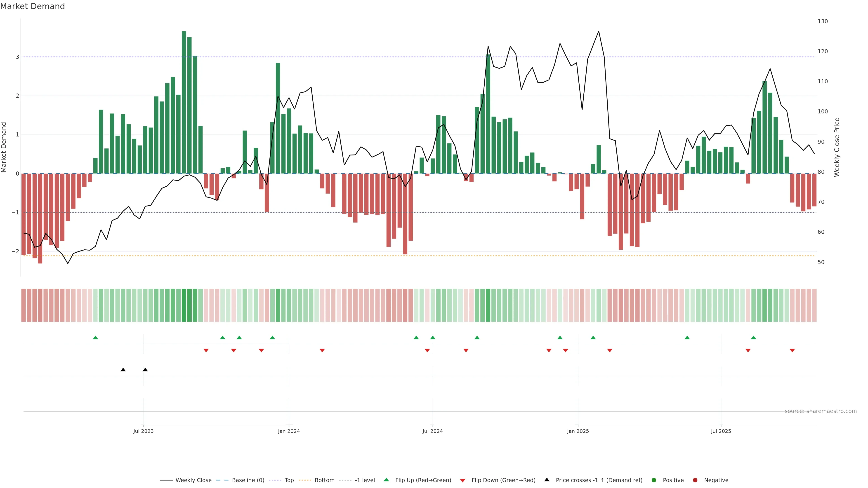Screen dimensions: 868x488
Task: Click the Market Demand chart title
Action: (x=32, y=6)
